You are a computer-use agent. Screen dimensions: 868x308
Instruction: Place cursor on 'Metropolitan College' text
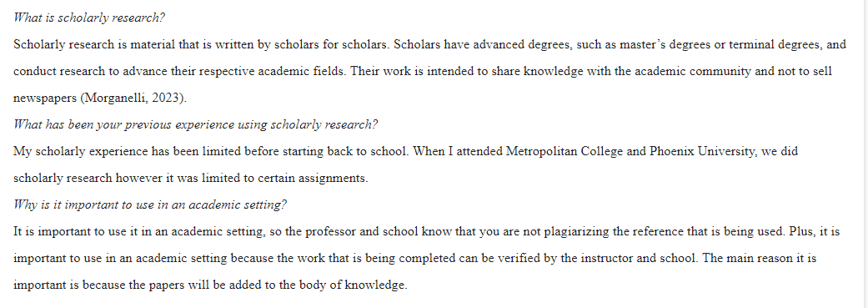click(564, 151)
